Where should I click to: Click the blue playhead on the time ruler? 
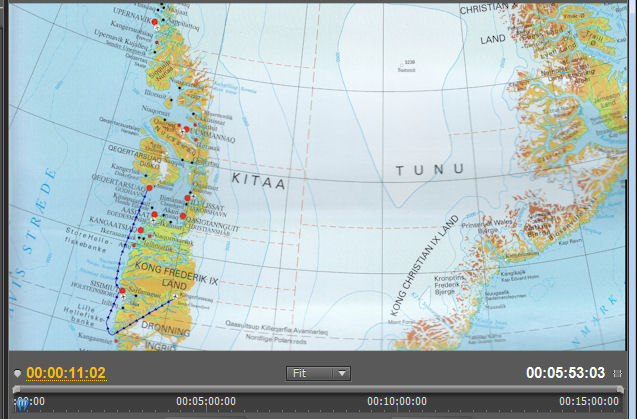[21, 403]
